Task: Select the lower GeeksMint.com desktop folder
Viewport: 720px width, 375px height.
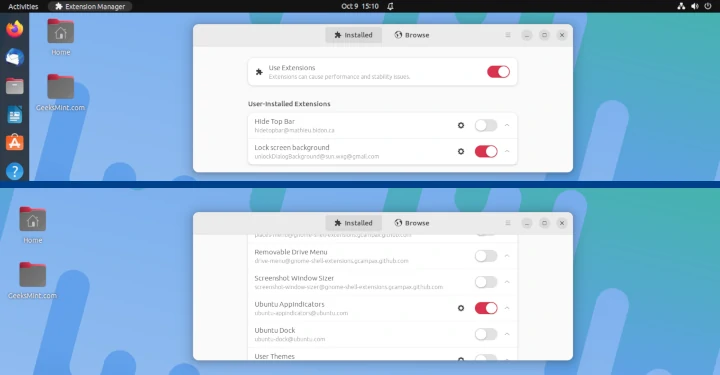Action: pos(33,280)
